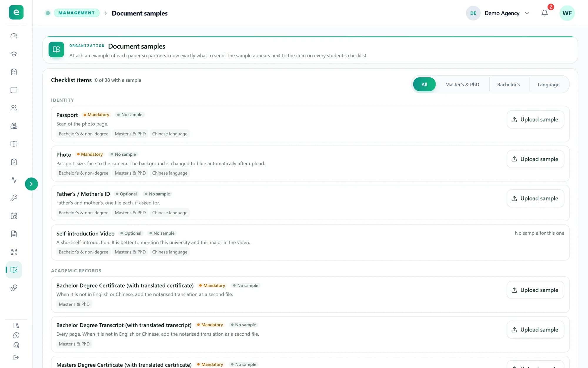
Task: Open the open-book sidebar icon
Action: (x=14, y=144)
